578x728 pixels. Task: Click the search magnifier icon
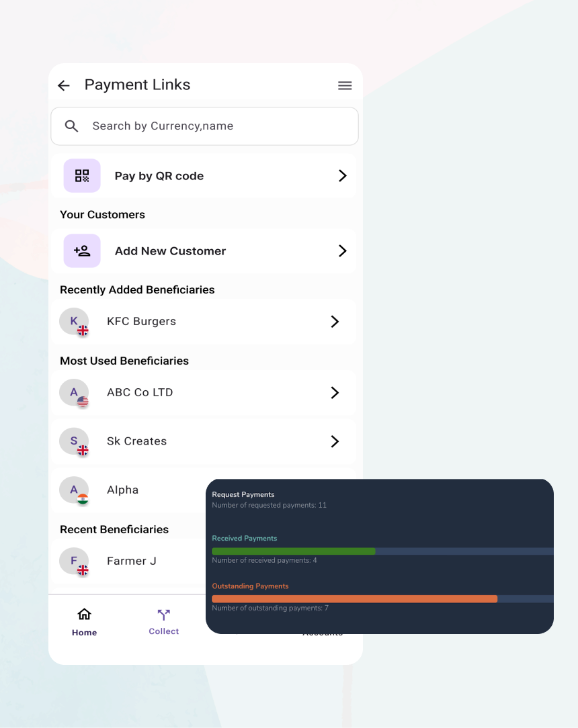coord(71,126)
